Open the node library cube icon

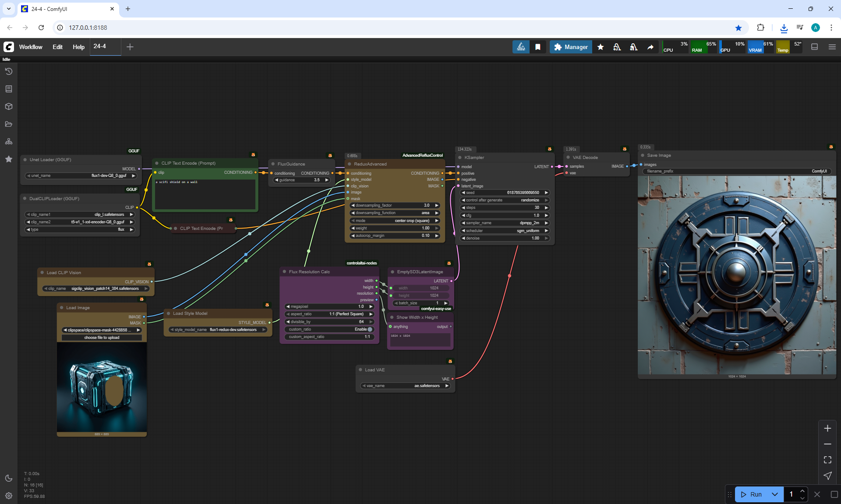9,106
